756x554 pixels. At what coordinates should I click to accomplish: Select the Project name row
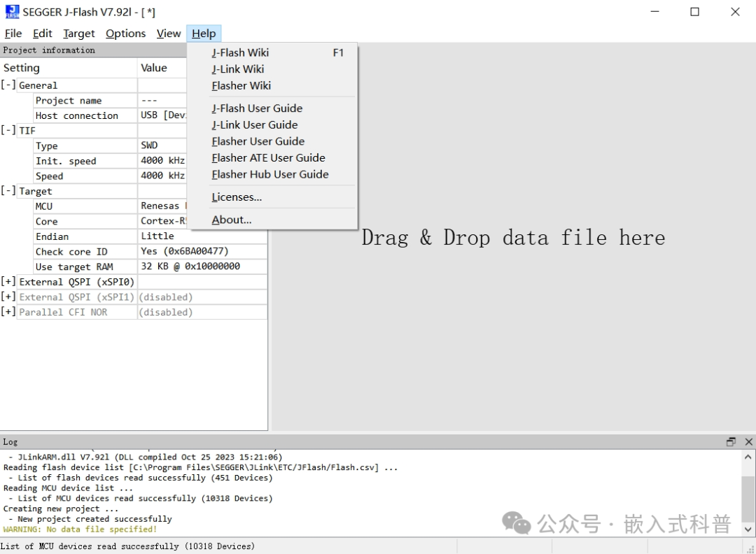click(110, 100)
